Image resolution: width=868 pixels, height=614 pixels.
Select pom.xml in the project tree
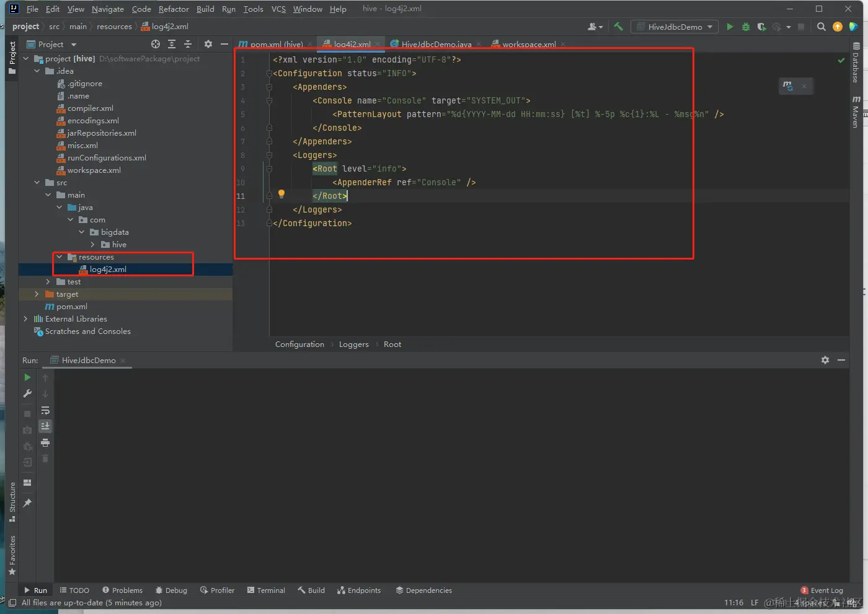(x=71, y=307)
